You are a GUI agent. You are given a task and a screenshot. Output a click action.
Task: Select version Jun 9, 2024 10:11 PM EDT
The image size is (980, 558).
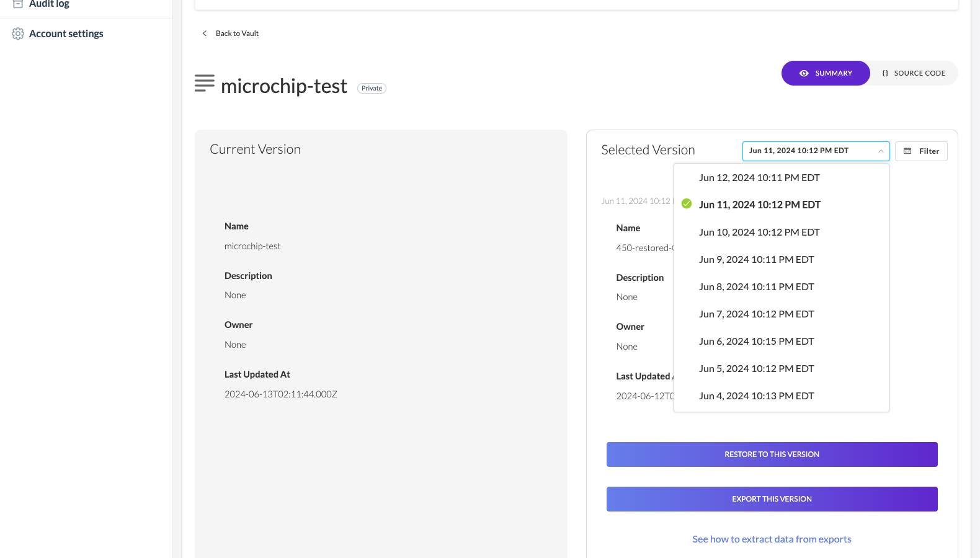pyautogui.click(x=782, y=260)
